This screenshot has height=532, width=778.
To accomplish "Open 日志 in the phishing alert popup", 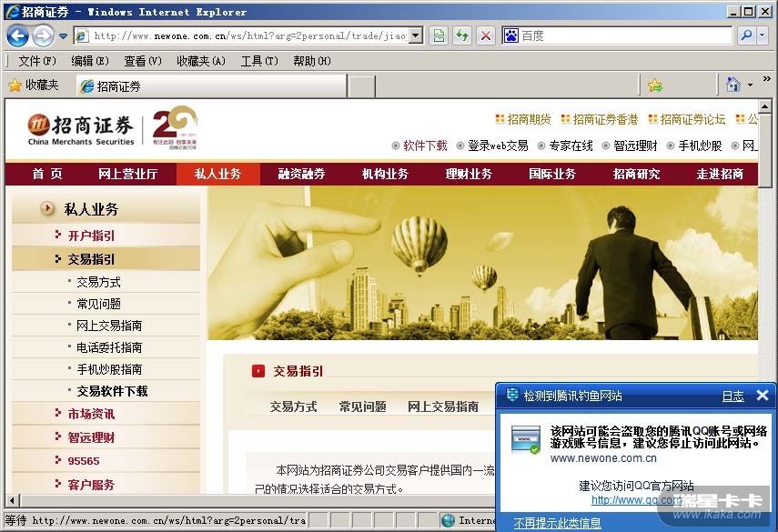I will click(733, 396).
